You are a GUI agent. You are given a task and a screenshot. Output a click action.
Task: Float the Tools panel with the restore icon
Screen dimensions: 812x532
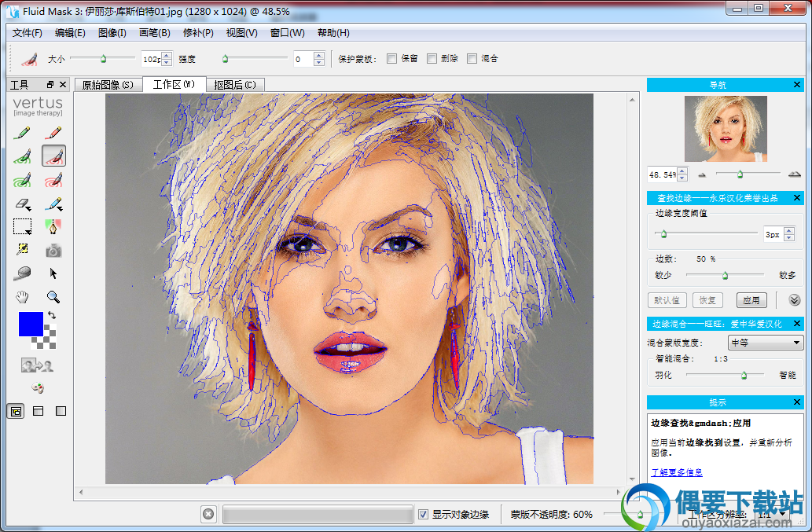(50, 84)
